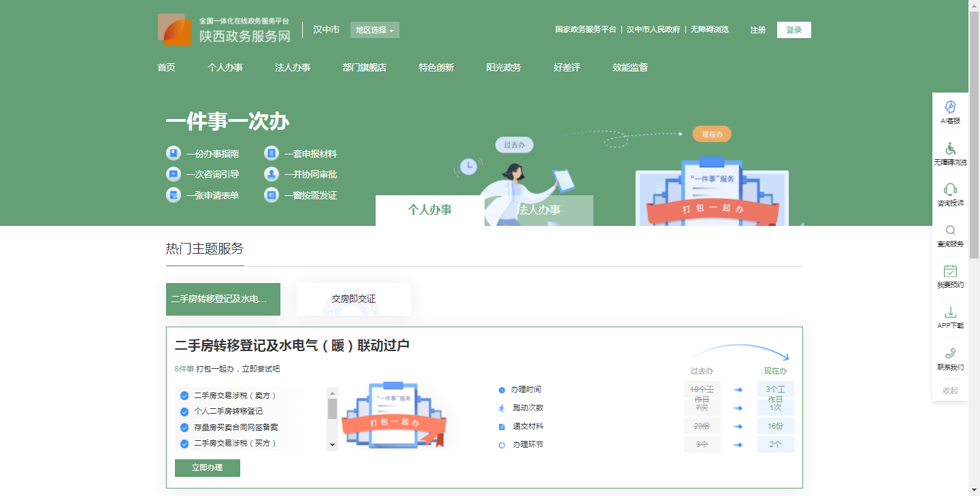The height and width of the screenshot is (496, 980).
Task: Click the 无障碍浏览 wheelchair icon in sidebar
Action: click(950, 149)
